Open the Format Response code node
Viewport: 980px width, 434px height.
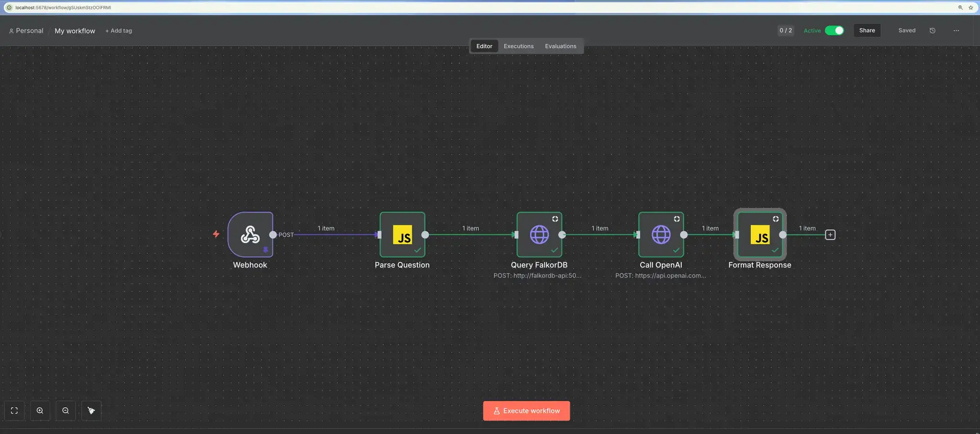(x=759, y=235)
